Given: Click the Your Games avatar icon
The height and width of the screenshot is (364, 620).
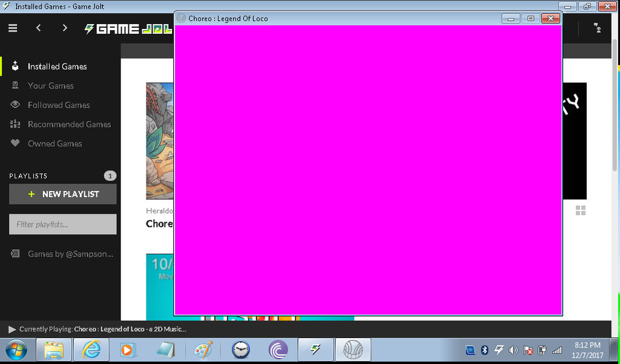Looking at the screenshot, I should pyautogui.click(x=15, y=85).
